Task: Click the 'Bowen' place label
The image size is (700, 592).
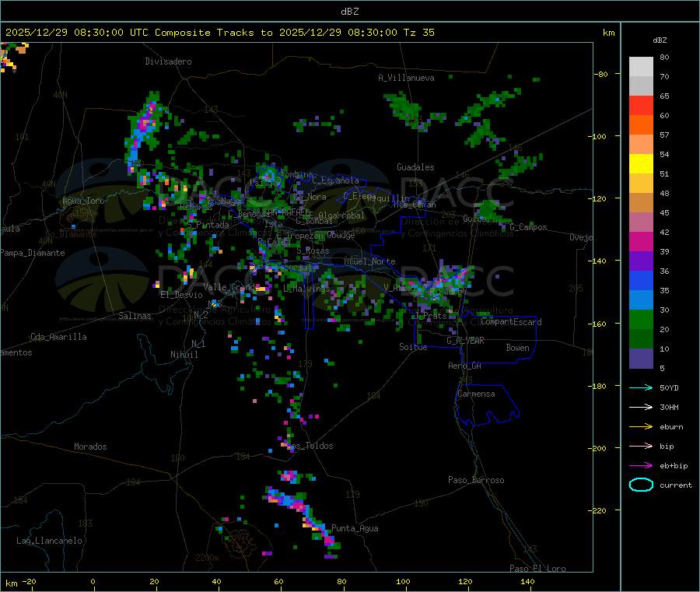Action: [517, 348]
